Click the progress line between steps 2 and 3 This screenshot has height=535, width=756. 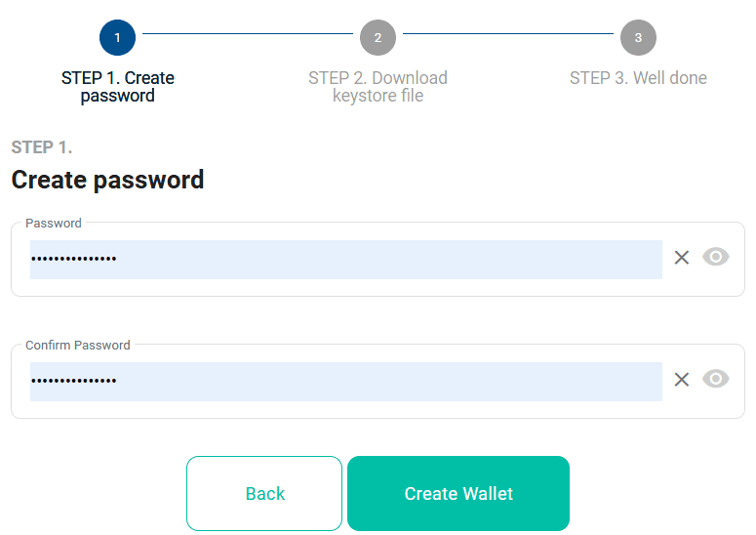click(x=507, y=34)
